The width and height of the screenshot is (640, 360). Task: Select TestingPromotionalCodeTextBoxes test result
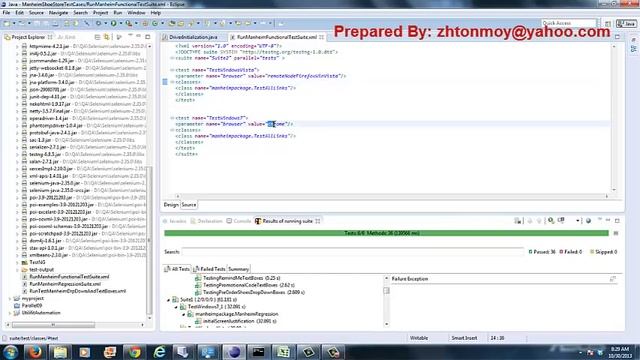tap(249, 285)
